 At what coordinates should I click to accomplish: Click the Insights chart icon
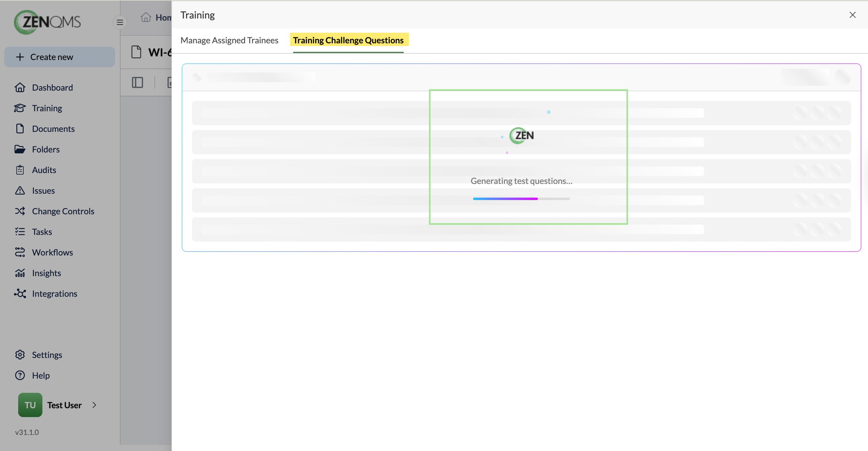pos(20,272)
